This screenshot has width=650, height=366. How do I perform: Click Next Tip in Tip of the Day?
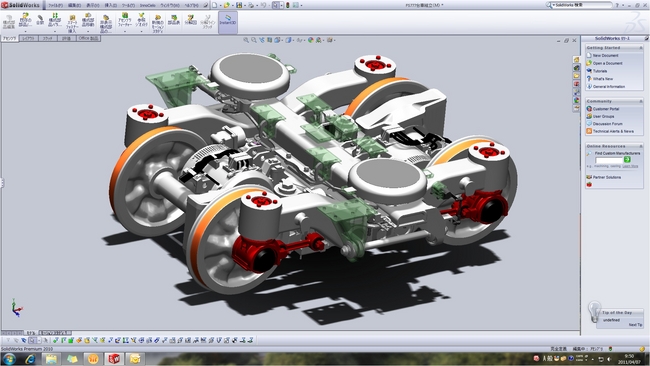(x=635, y=325)
